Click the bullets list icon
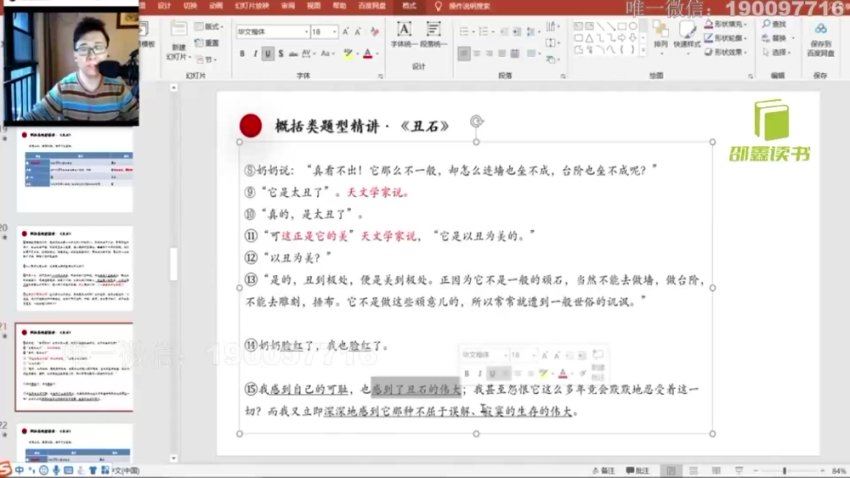This screenshot has width=850, height=478. pyautogui.click(x=465, y=32)
